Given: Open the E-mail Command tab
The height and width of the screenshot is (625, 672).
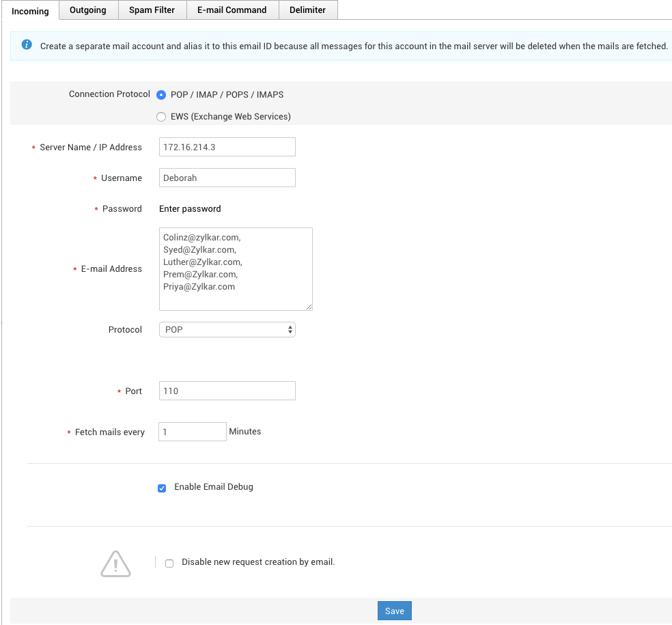Looking at the screenshot, I should tap(232, 10).
